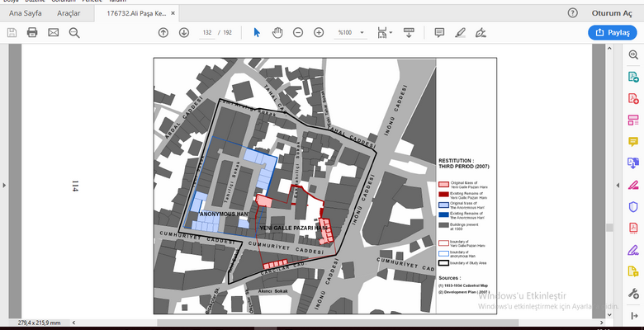Choose the arrow selection tool

click(x=257, y=32)
